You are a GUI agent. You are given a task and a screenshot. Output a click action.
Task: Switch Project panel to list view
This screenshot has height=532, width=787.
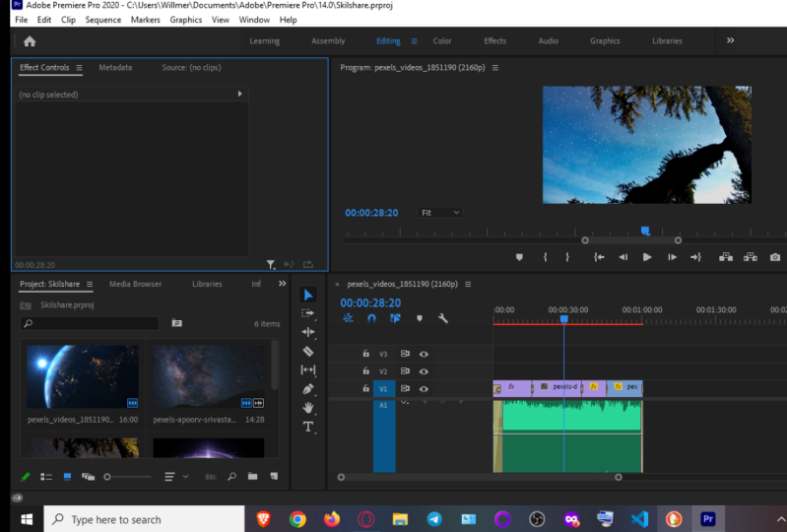(x=46, y=477)
